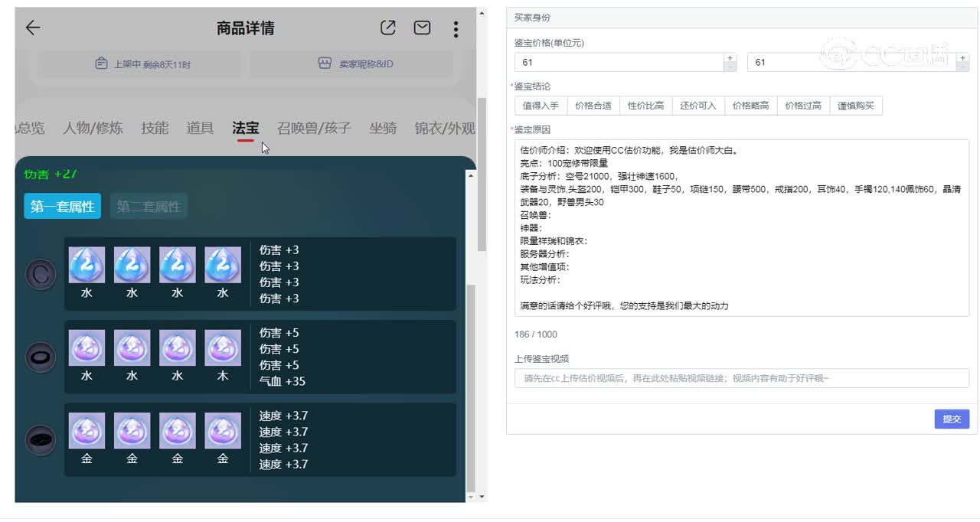Click the black slot icon beside the speed gems
Viewport: 980px width, 522px height.
[41, 439]
